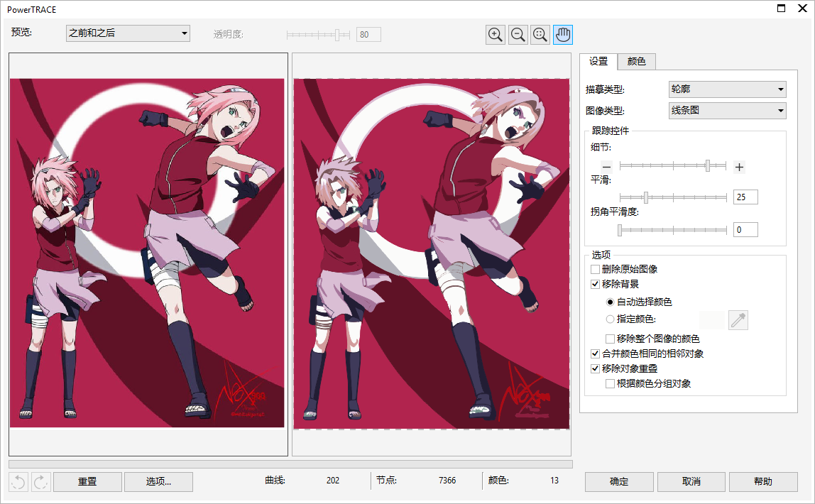
Task: Click the 拐角平滑度 value field showing 0
Action: (745, 230)
